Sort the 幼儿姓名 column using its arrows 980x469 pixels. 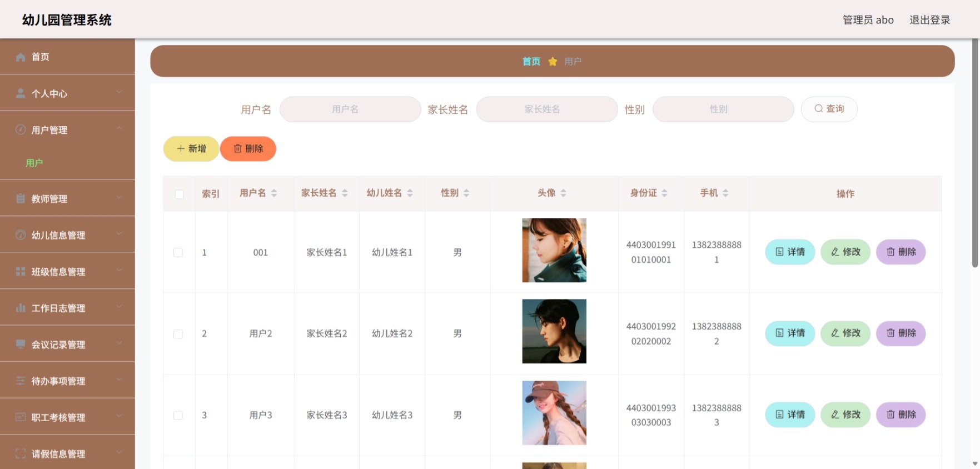(x=410, y=193)
